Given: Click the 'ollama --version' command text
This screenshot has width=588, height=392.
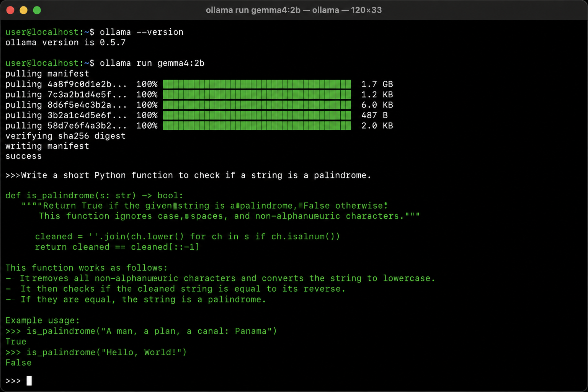Looking at the screenshot, I should (x=142, y=32).
